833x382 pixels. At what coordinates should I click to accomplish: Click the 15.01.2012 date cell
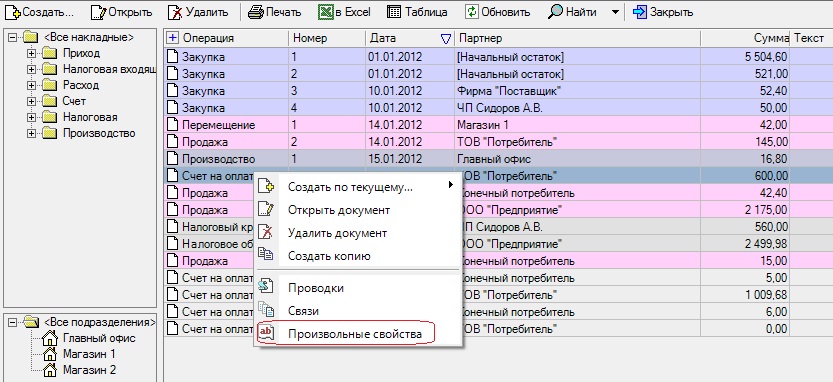[410, 159]
